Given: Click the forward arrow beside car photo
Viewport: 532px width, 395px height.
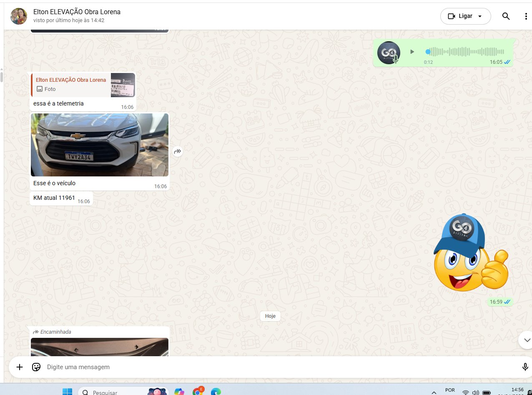Looking at the screenshot, I should tap(178, 151).
